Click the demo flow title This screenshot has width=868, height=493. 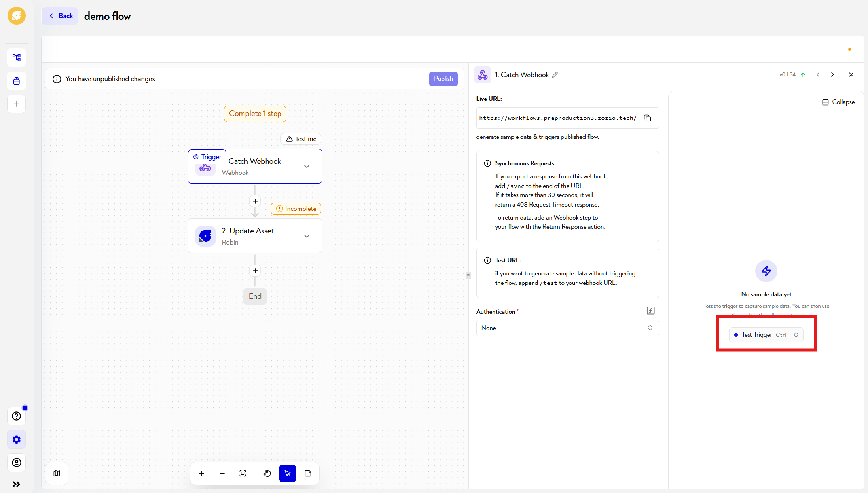(107, 16)
